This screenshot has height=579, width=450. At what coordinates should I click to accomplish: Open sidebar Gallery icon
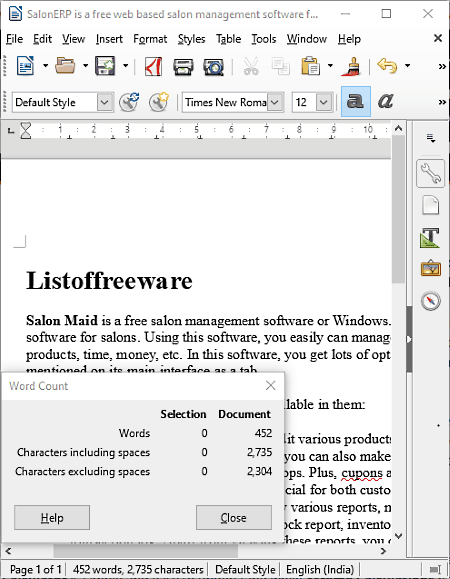(x=430, y=268)
